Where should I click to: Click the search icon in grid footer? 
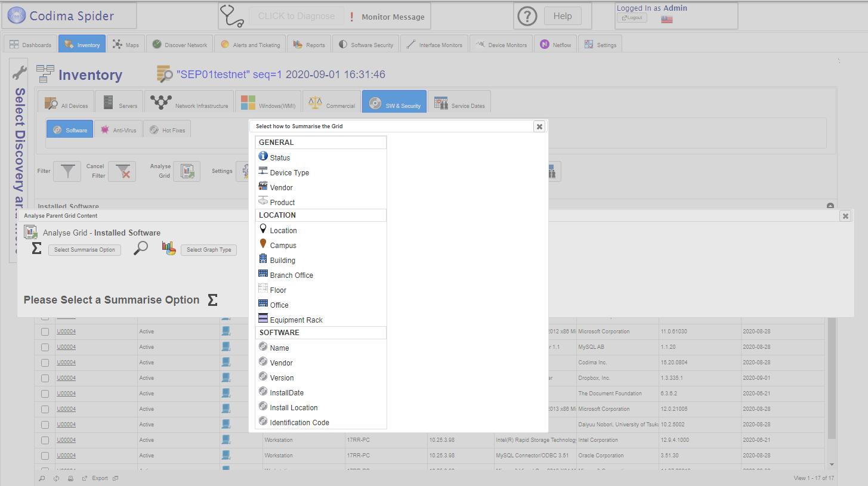click(x=42, y=478)
